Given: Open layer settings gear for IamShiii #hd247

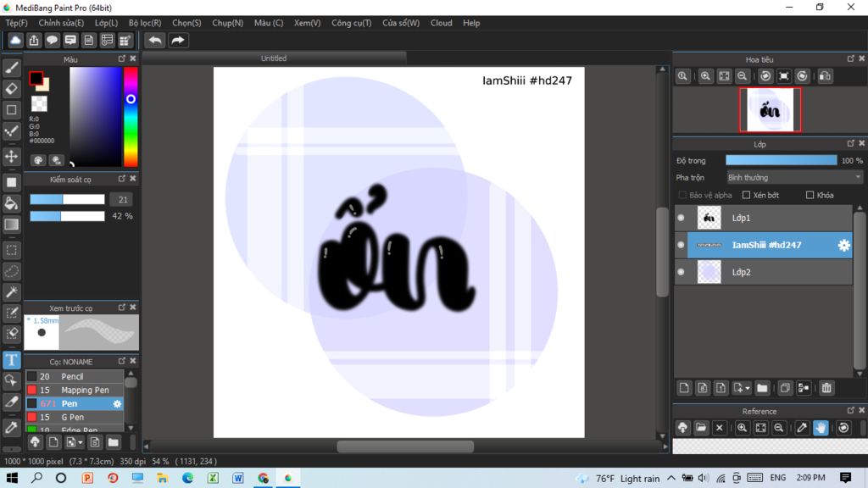Looking at the screenshot, I should (x=843, y=245).
